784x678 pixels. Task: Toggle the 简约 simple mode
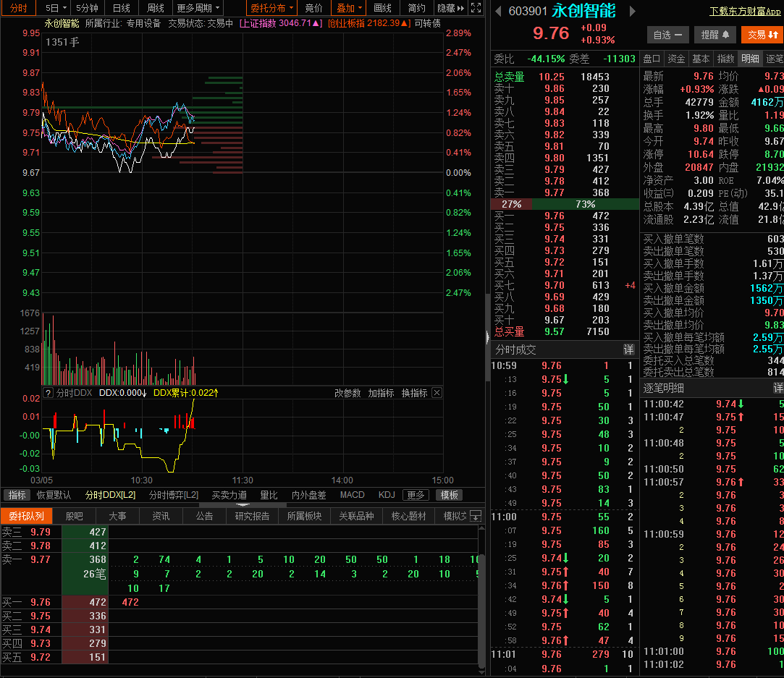[x=416, y=8]
